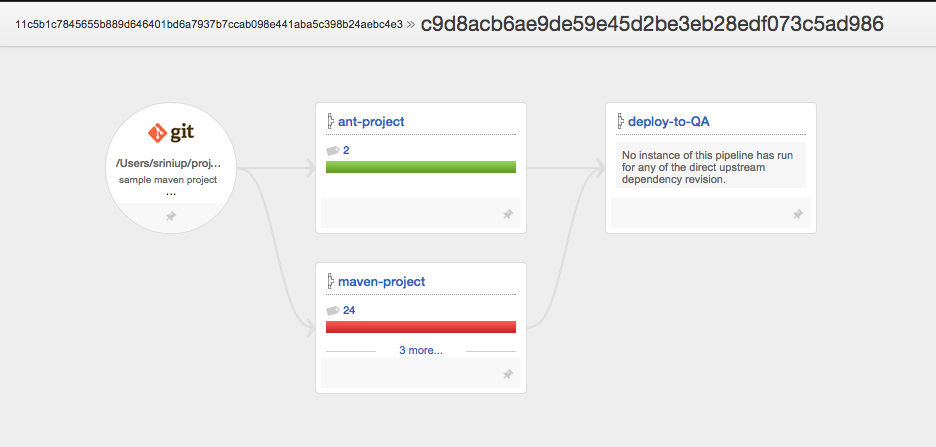
Task: Click the green passed stage bar
Action: tap(420, 167)
